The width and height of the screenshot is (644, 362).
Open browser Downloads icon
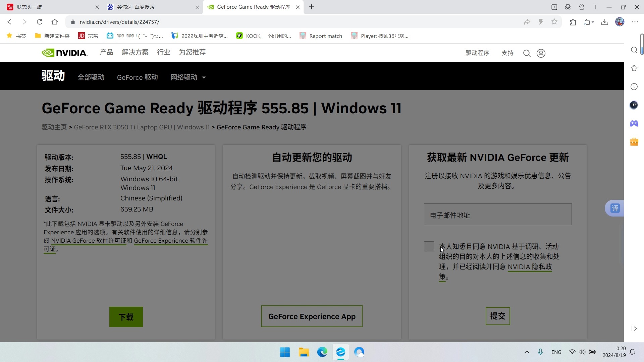(604, 22)
